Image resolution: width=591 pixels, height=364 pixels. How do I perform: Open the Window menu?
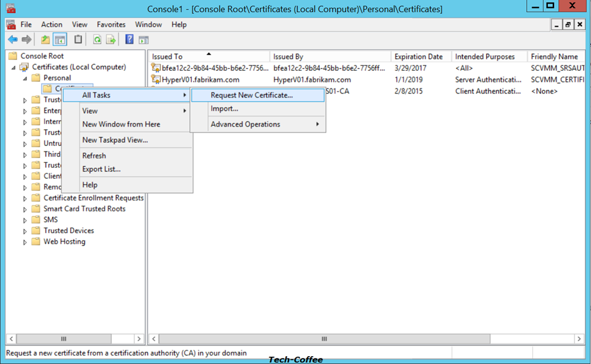(149, 24)
